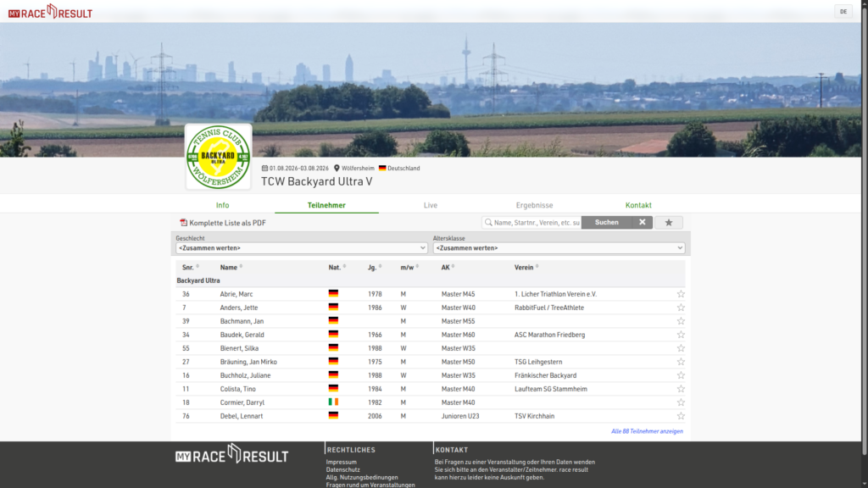Viewport: 868px width, 488px height.
Task: Click the name Baudek, Gerald
Action: [x=242, y=335]
